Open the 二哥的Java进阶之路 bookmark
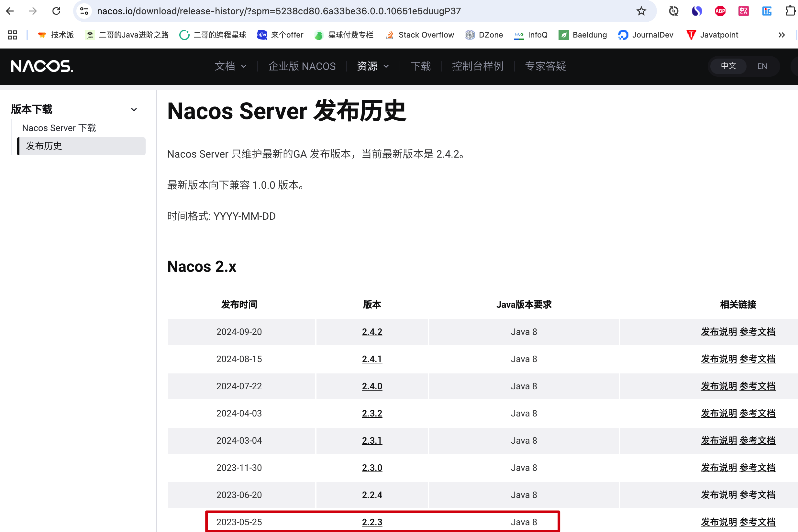 tap(127, 35)
